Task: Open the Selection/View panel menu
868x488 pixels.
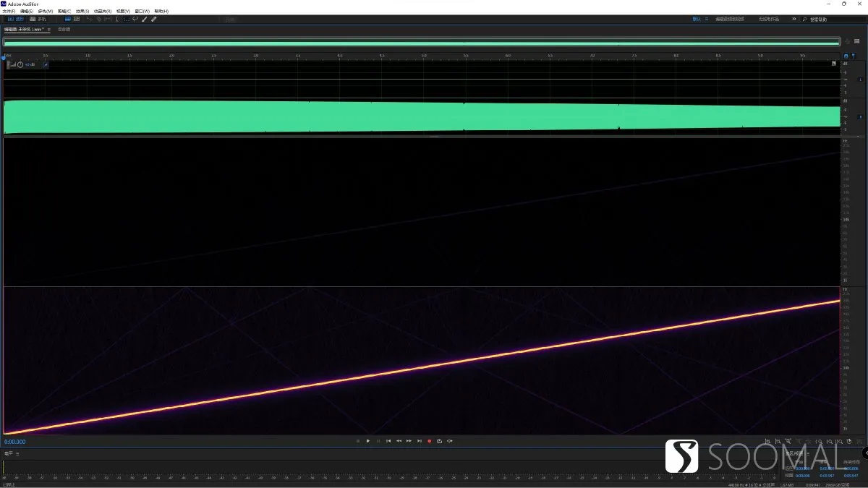Action: [x=808, y=453]
